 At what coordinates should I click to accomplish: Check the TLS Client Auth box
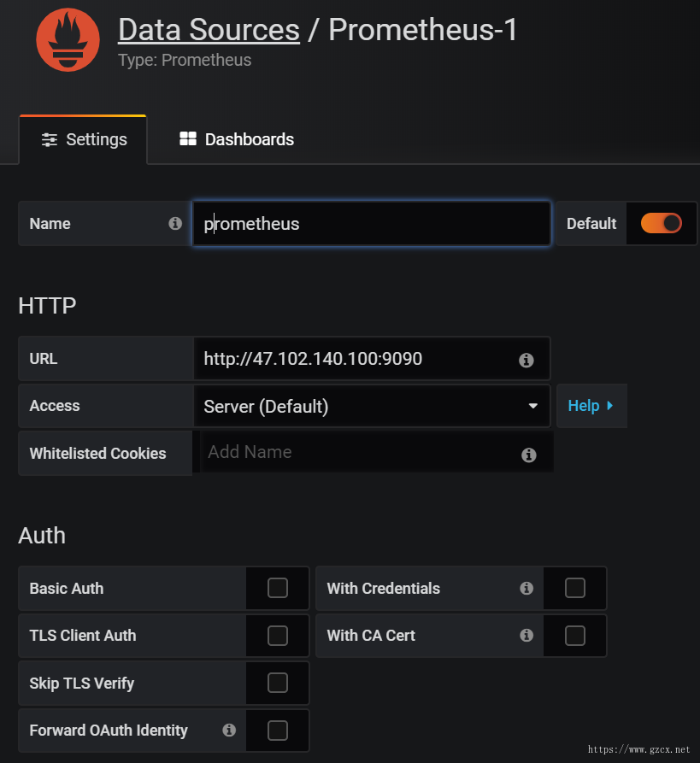click(x=278, y=635)
